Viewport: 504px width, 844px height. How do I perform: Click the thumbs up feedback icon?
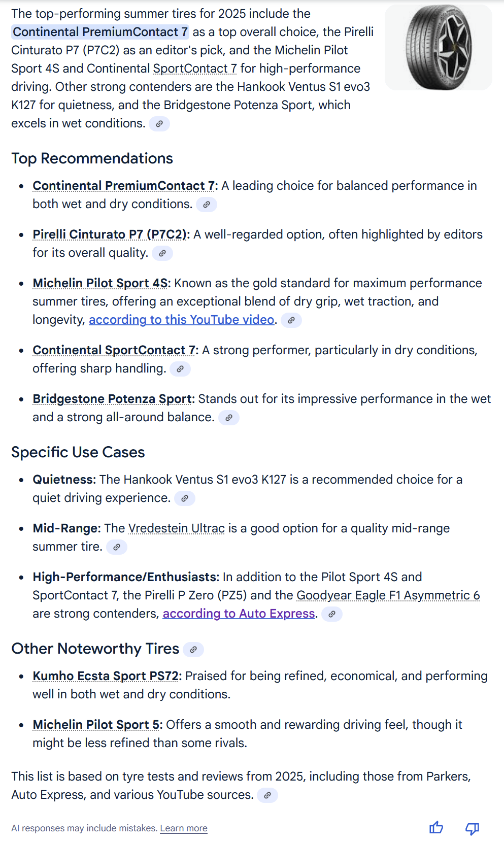(436, 828)
